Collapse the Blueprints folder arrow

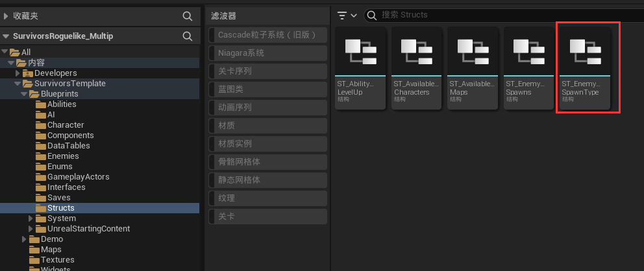(x=24, y=94)
